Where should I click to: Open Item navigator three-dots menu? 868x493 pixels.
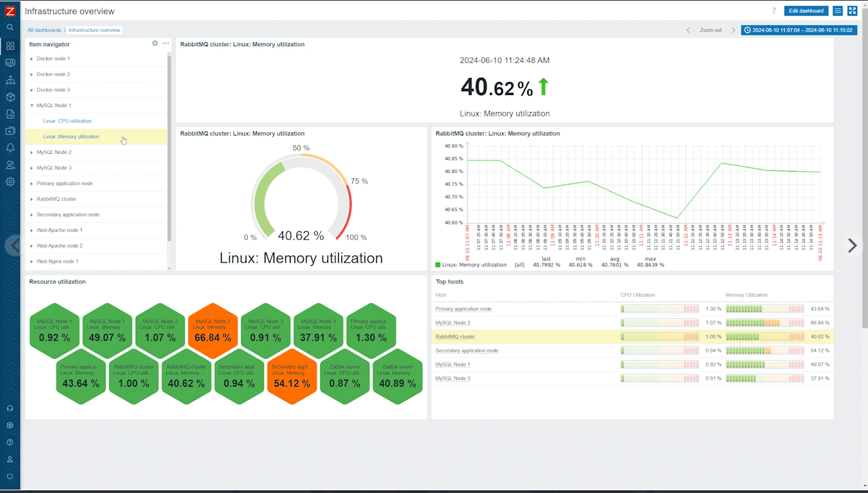pos(166,43)
